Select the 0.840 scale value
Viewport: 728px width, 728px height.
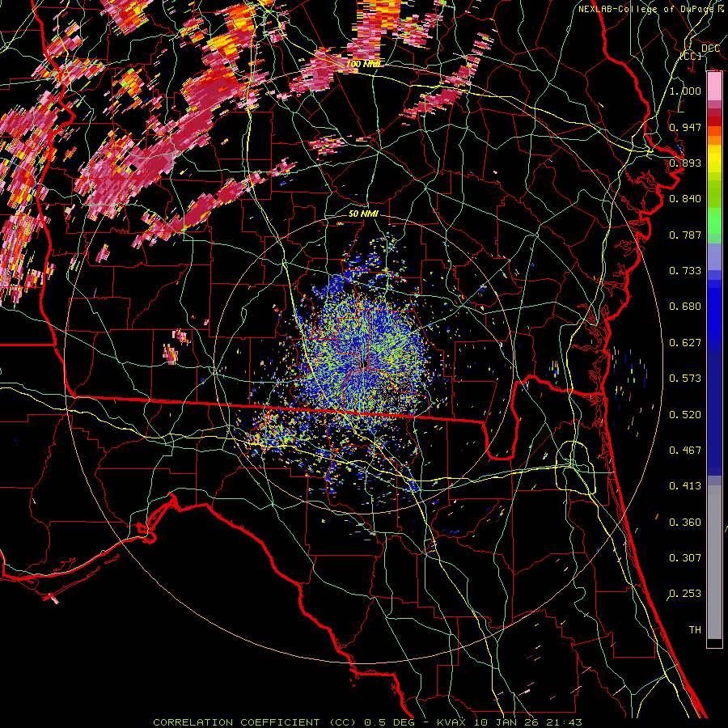pos(685,199)
